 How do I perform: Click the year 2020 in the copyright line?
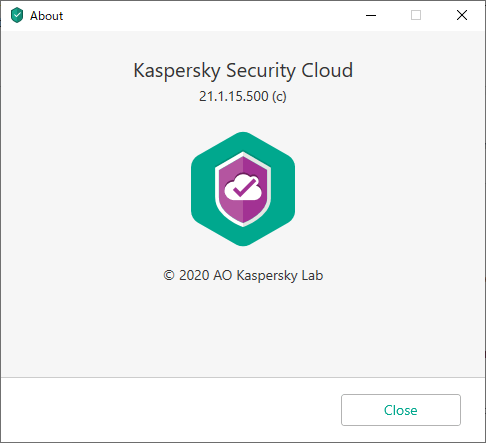pyautogui.click(x=194, y=275)
